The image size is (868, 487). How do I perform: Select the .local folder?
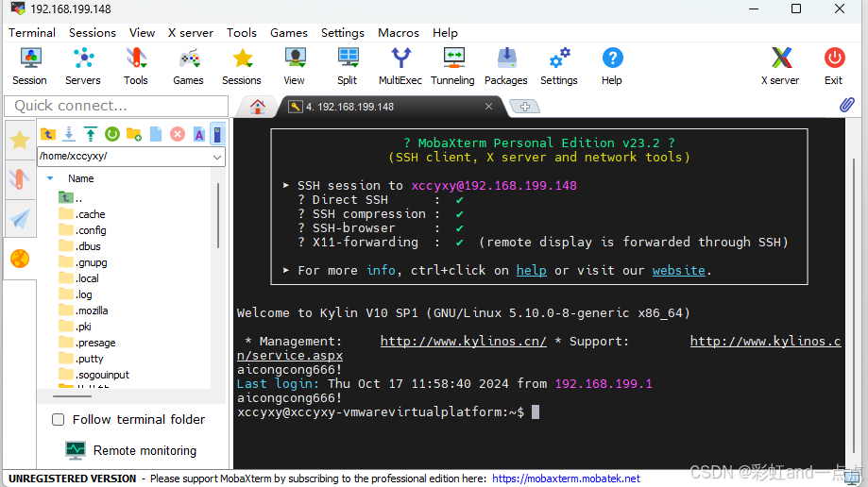coord(79,278)
